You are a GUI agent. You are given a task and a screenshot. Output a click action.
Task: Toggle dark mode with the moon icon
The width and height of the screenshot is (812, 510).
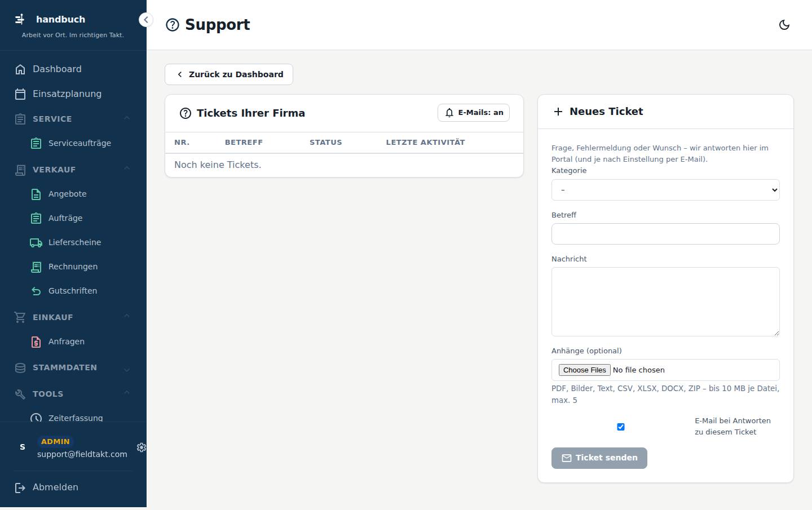[784, 25]
